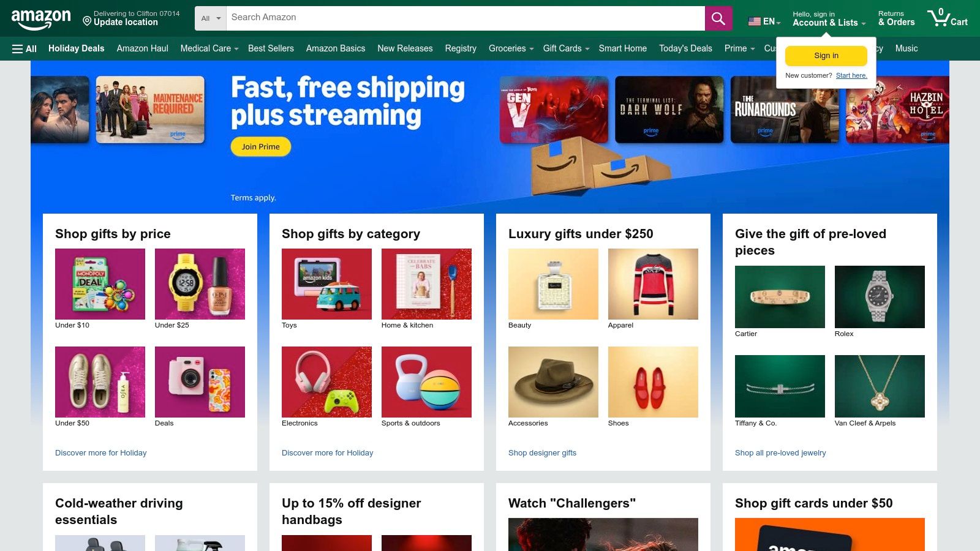Click the yellow Sign in button
The height and width of the screenshot is (551, 980).
(x=826, y=56)
